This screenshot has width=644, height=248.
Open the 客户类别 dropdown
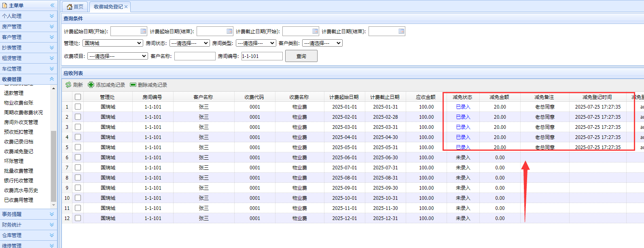click(322, 43)
